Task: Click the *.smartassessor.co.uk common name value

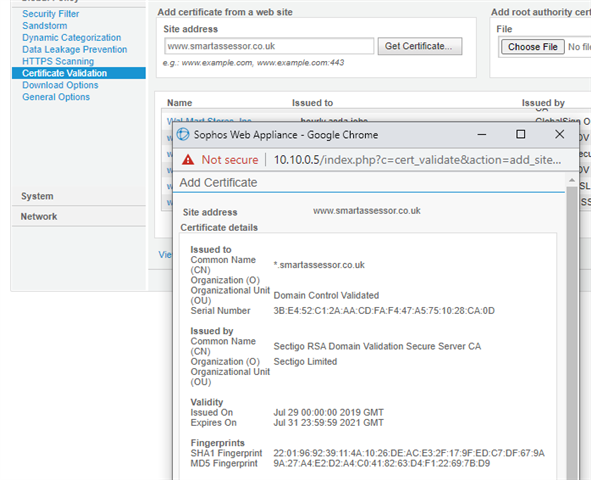Action: click(x=319, y=265)
